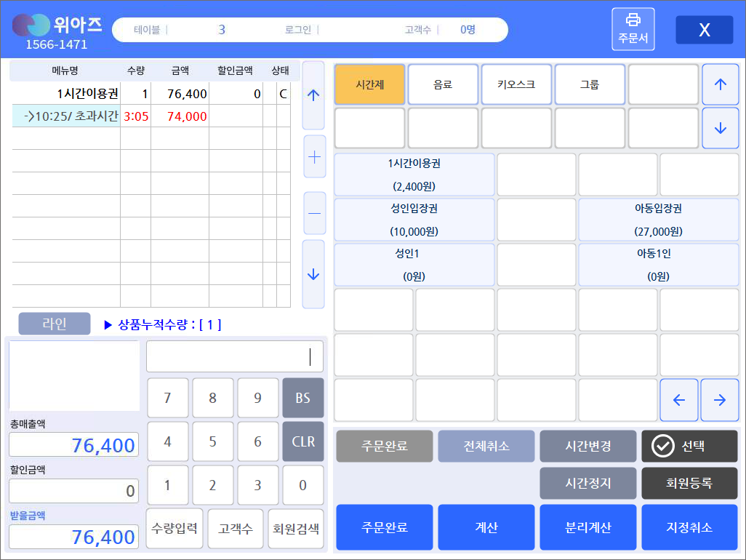The width and height of the screenshot is (746, 560).
Task: Switch to the 음료 category tab
Action: 443,84
